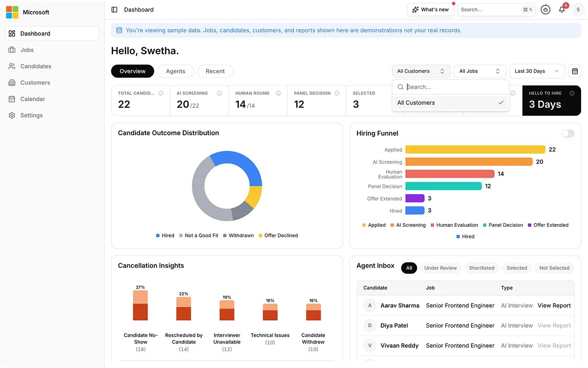This screenshot has height=368, width=588.
Task: Toggle Applied in the Hiring Funnel legend
Action: [374, 225]
